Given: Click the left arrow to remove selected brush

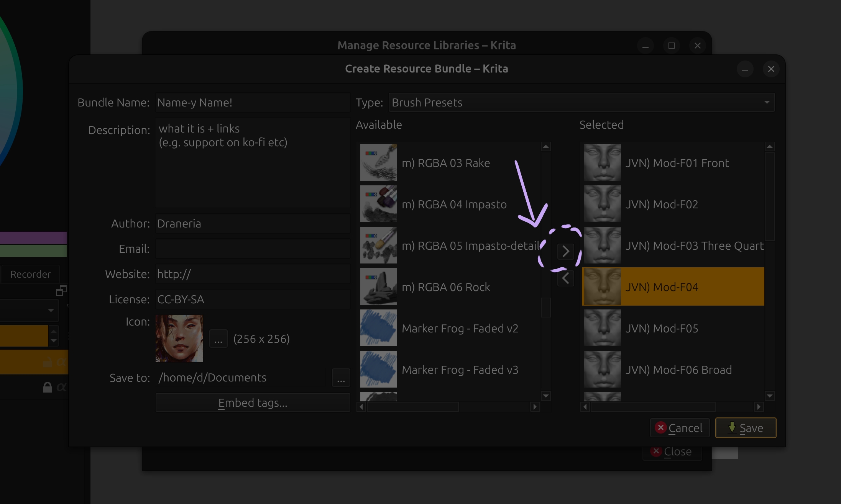Looking at the screenshot, I should 565,278.
